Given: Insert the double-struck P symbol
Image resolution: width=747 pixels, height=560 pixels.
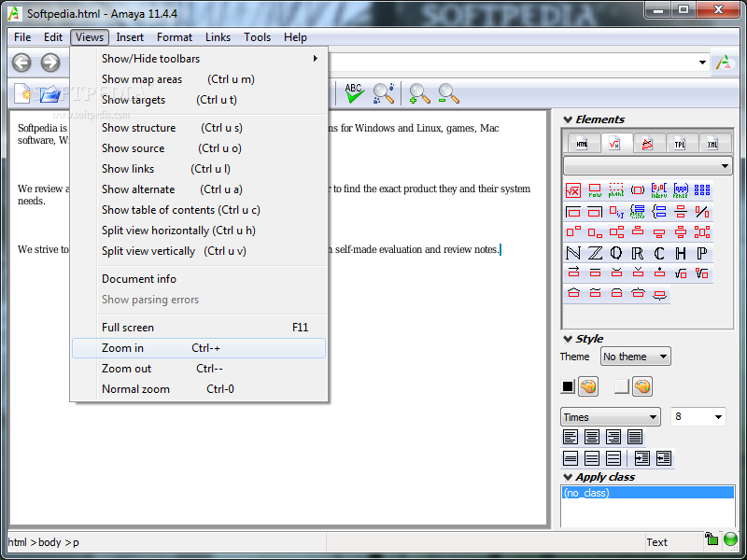Looking at the screenshot, I should [702, 253].
